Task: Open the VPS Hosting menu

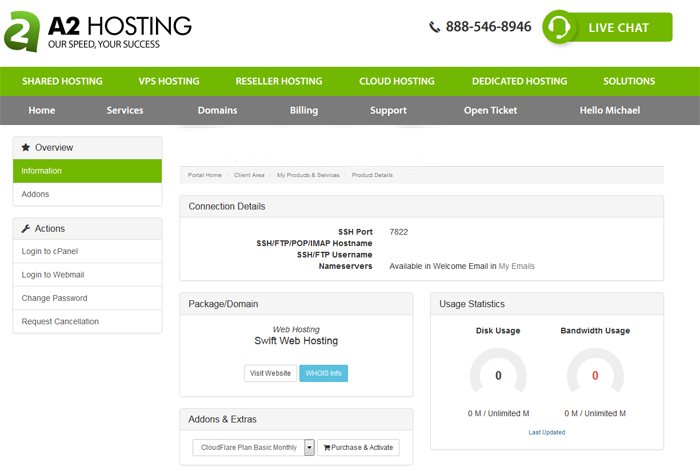Action: tap(169, 81)
